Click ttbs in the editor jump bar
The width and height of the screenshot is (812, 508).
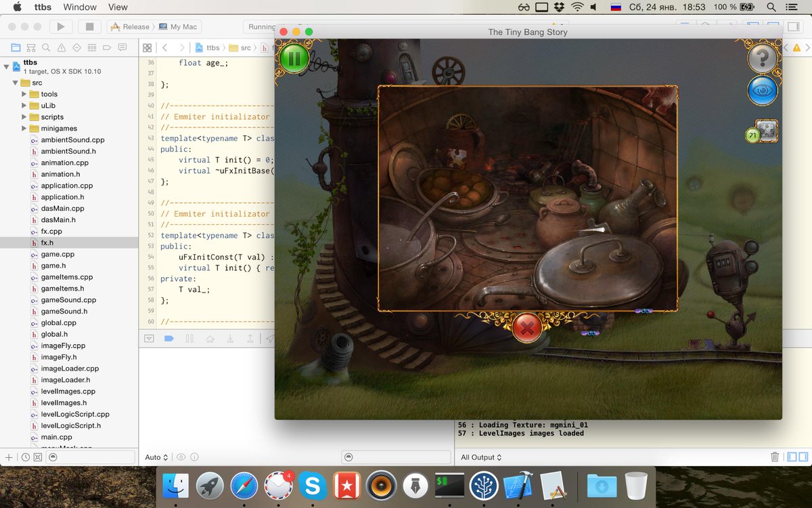(208, 48)
